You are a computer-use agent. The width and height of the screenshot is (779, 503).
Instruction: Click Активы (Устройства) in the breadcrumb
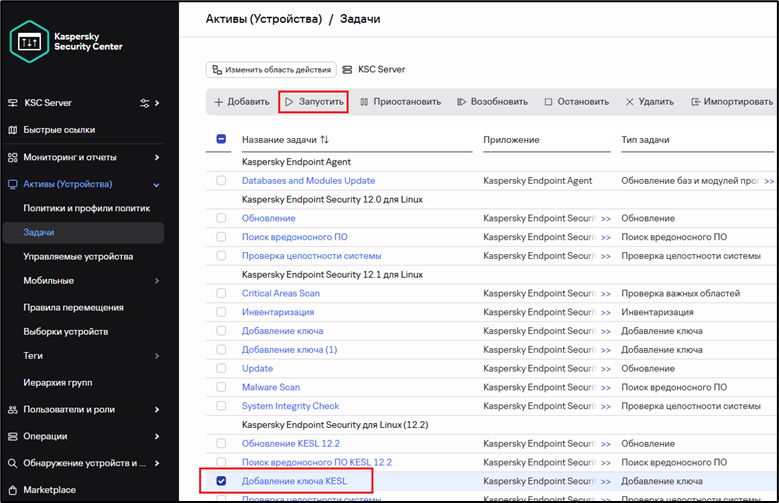(264, 19)
